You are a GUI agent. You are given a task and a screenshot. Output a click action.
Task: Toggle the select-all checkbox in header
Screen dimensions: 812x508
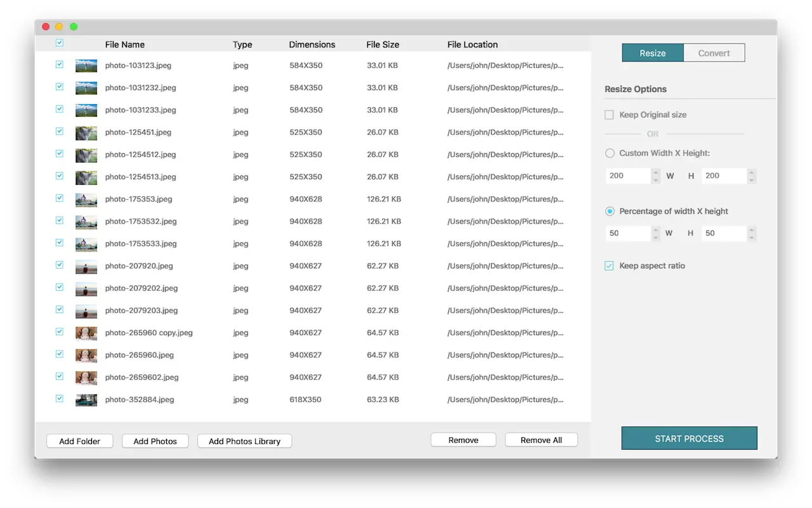pos(60,43)
